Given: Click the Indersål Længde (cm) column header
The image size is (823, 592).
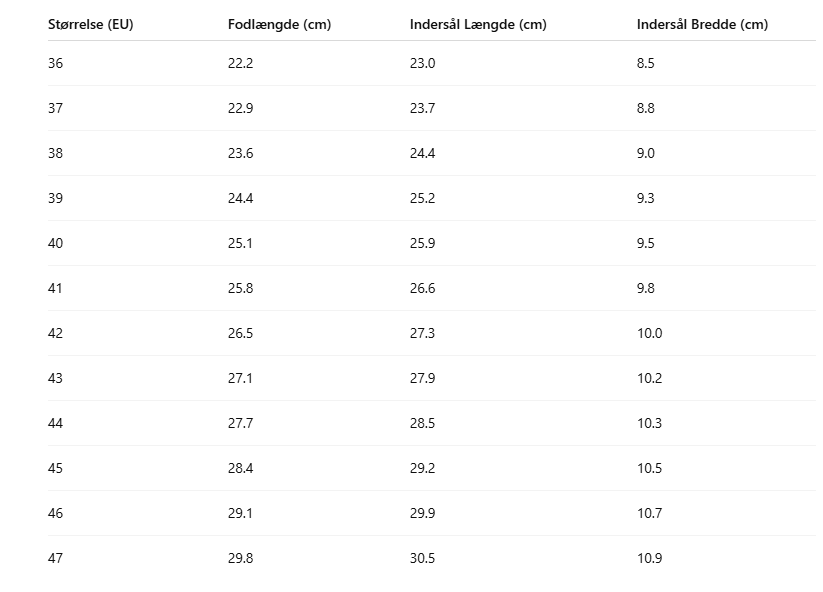Looking at the screenshot, I should pos(478,25).
